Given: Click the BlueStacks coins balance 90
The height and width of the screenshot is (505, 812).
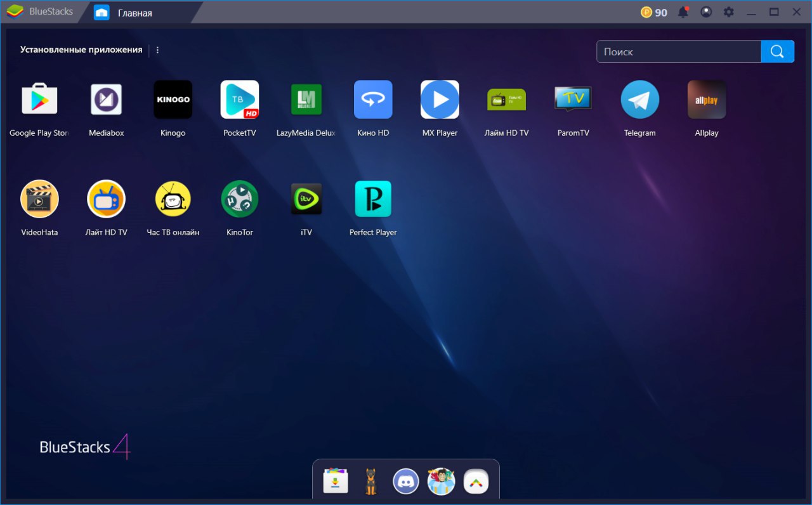Looking at the screenshot, I should click(x=654, y=12).
